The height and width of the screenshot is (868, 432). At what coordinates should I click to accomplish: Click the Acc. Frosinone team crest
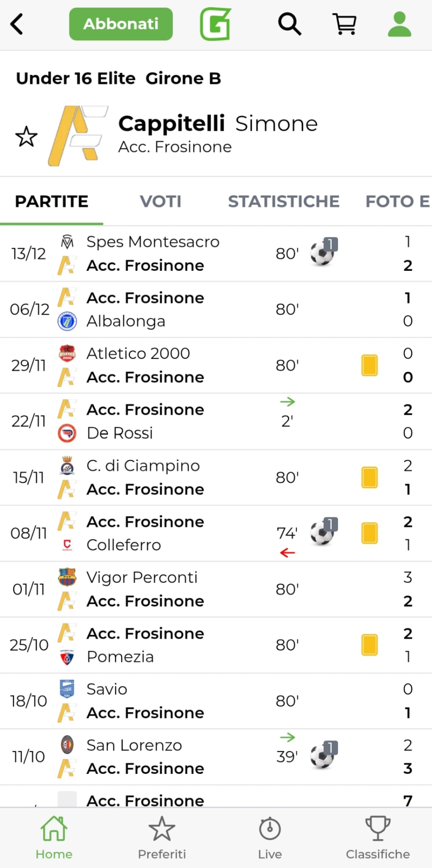tap(78, 136)
